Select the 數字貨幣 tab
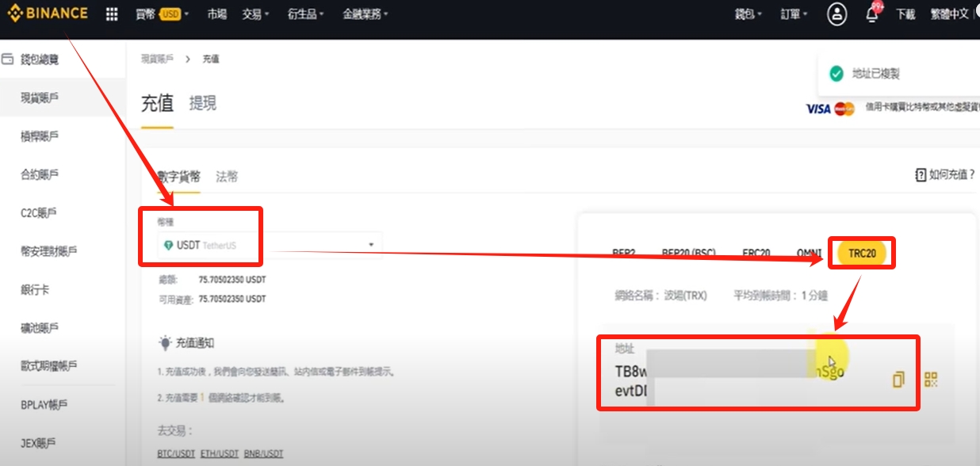The height and width of the screenshot is (466, 980). click(x=178, y=177)
